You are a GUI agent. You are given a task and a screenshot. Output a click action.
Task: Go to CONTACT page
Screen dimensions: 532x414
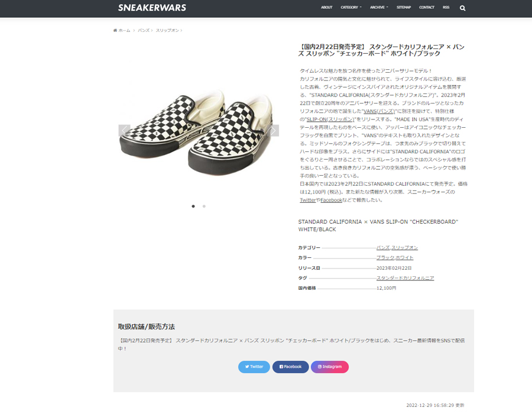pyautogui.click(x=426, y=8)
